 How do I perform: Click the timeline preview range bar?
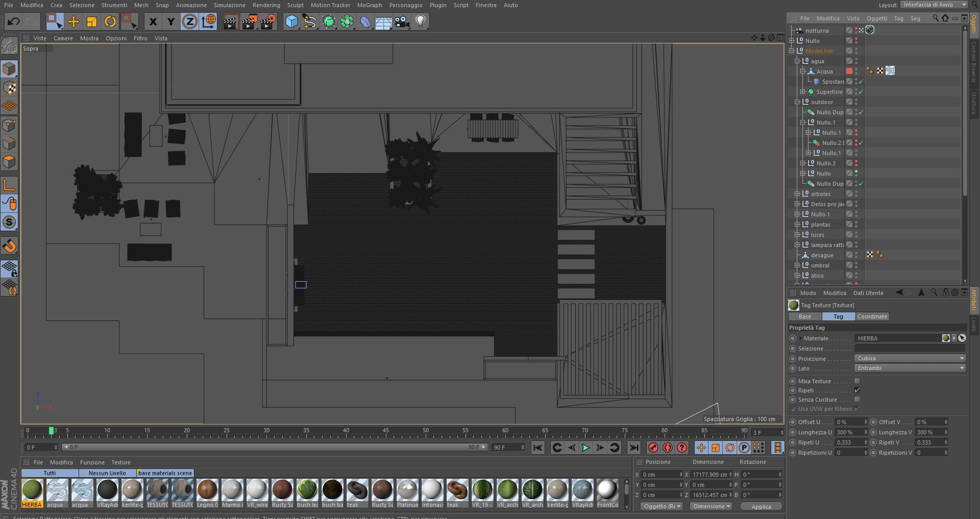coord(275,447)
